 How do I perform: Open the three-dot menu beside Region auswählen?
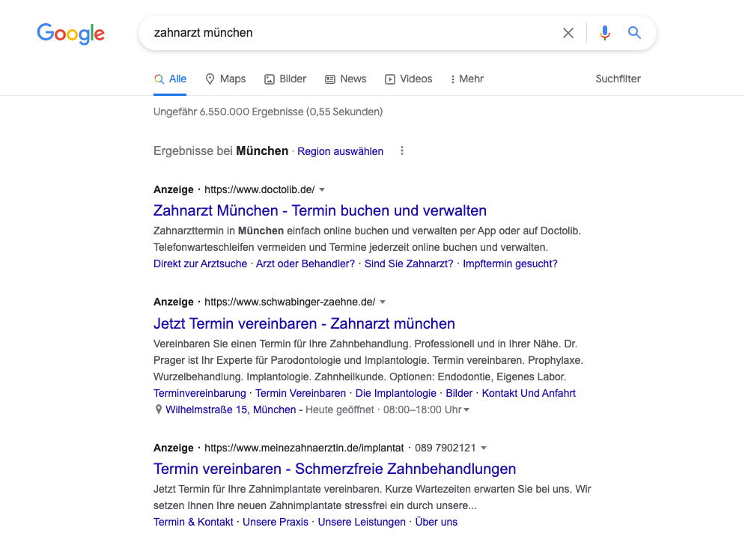pos(402,151)
